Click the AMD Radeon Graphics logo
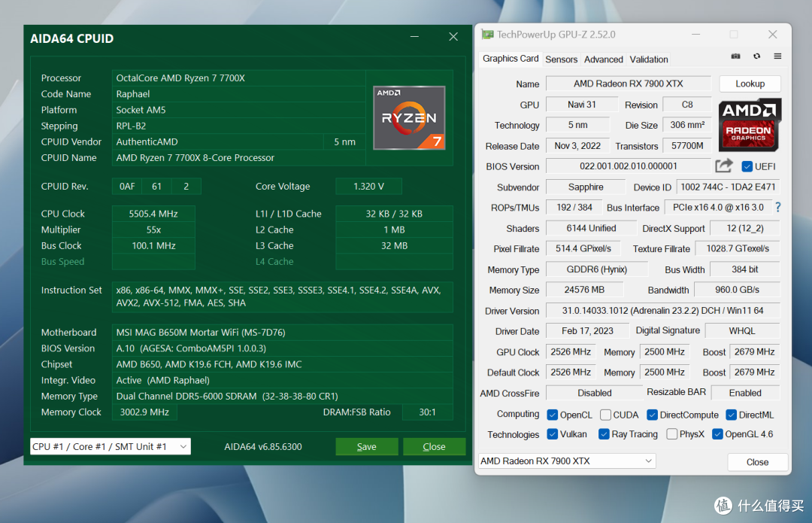812x523 pixels. (750, 125)
